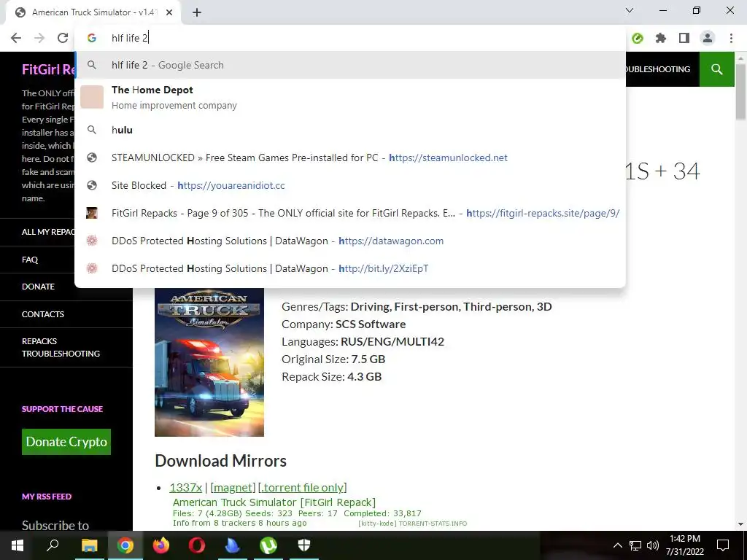Click the [magnet] link
747x560 pixels.
(x=233, y=488)
